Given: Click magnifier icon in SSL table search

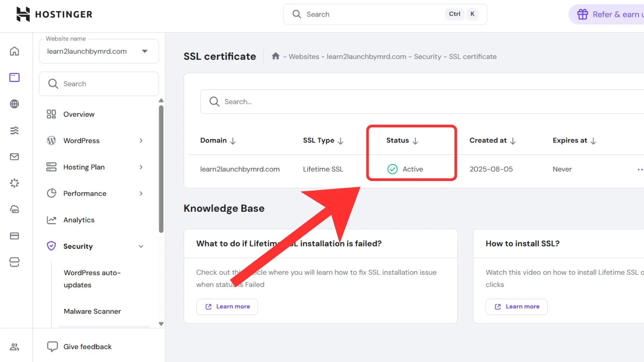Looking at the screenshot, I should click(x=214, y=102).
